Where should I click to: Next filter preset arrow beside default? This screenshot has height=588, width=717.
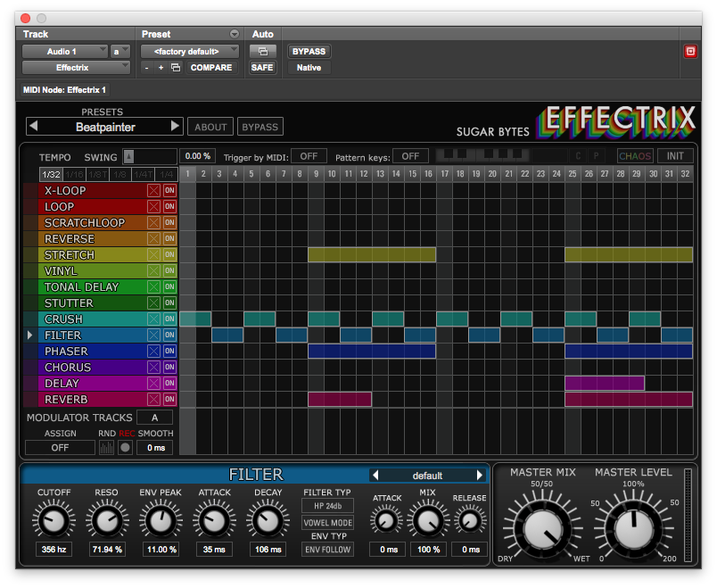tap(480, 476)
